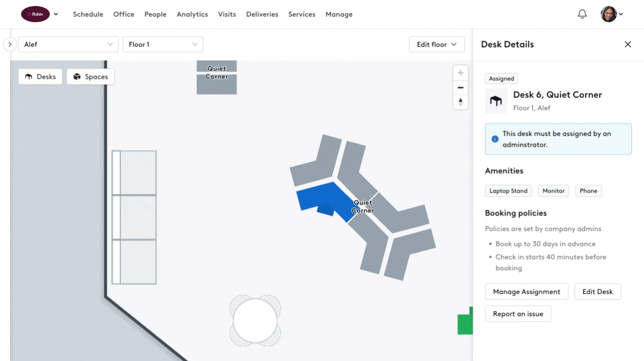Click the Robin logo
Image resolution: width=644 pixels, height=361 pixels.
pos(35,14)
